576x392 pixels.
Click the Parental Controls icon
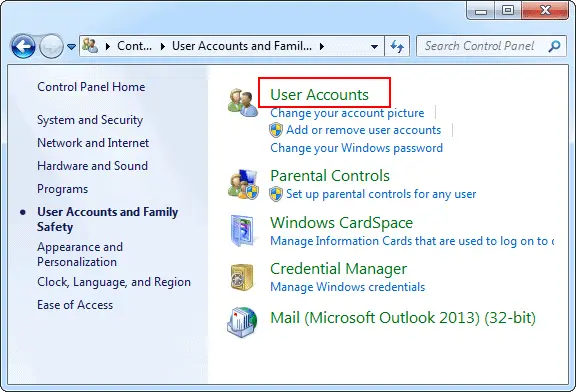pos(243,184)
